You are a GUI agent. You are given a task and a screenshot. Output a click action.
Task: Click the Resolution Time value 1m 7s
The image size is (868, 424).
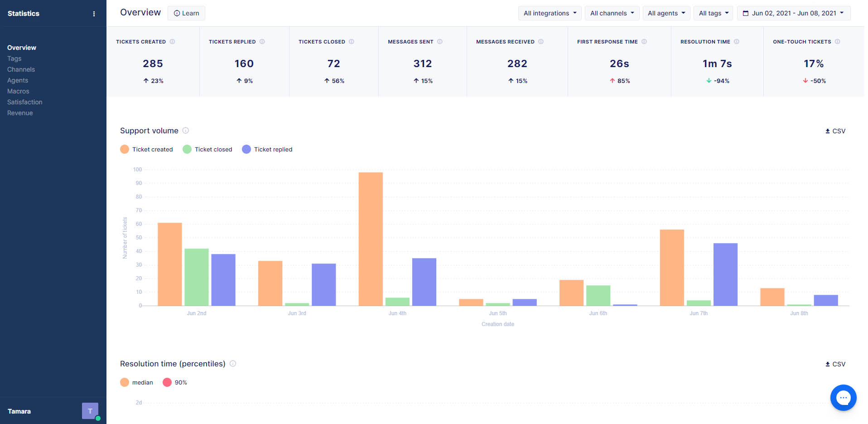717,64
